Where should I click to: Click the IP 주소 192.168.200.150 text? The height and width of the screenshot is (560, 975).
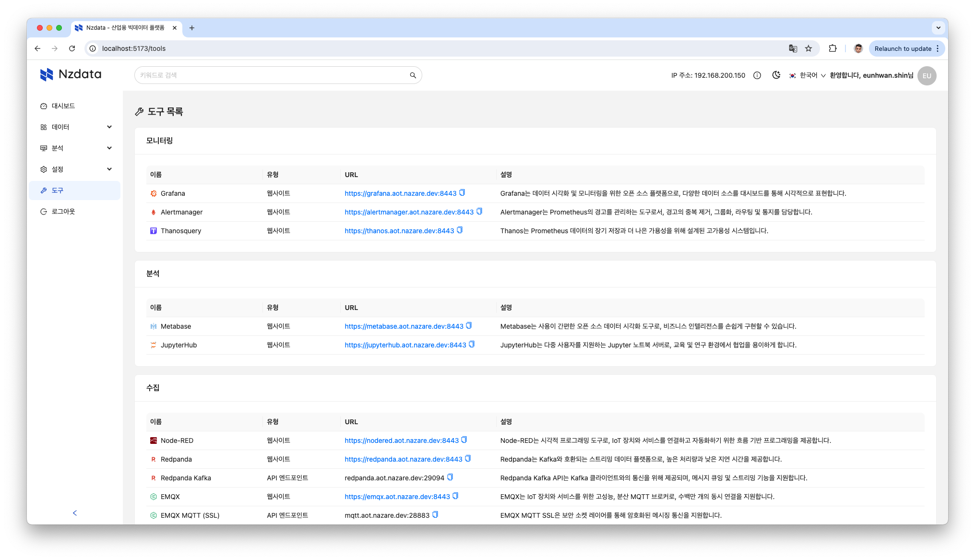[708, 75]
